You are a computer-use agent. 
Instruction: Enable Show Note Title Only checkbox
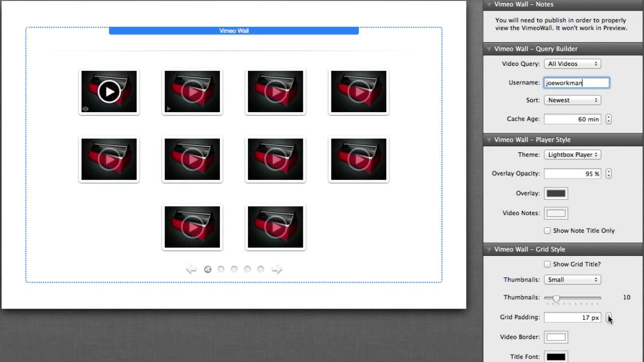point(547,231)
